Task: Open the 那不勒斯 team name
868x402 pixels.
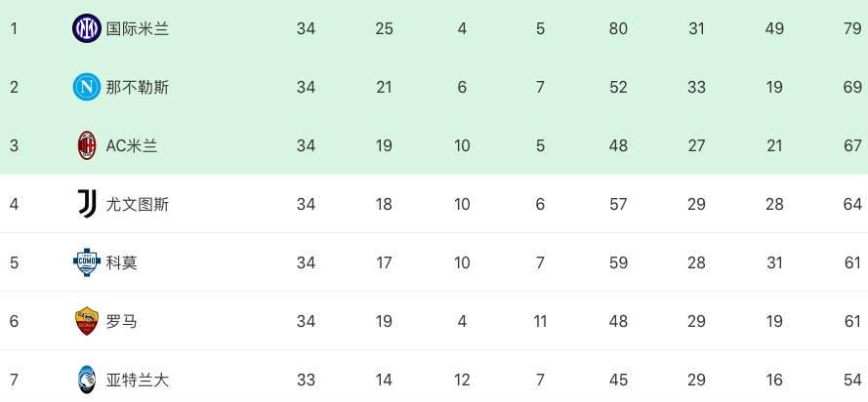Action: tap(138, 88)
